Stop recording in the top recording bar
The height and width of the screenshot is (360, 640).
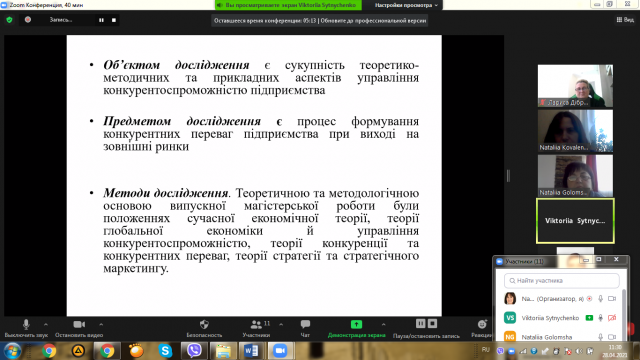tap(114, 20)
